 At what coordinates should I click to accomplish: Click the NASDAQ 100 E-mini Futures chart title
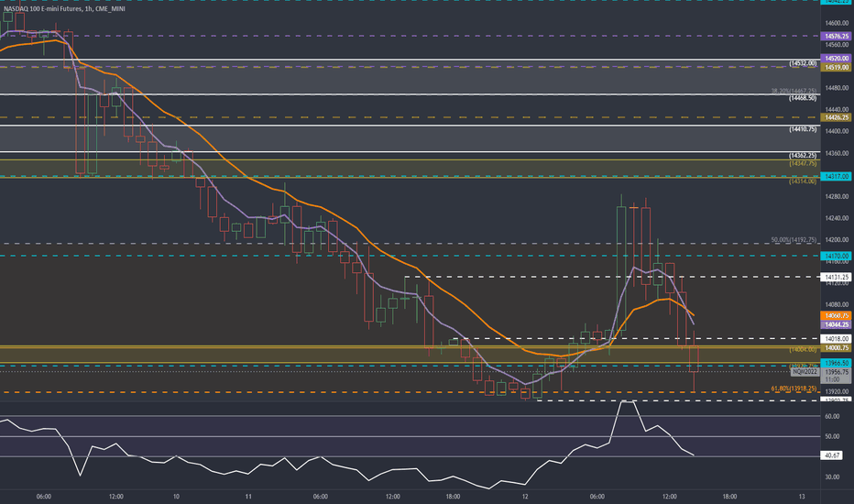[64, 9]
